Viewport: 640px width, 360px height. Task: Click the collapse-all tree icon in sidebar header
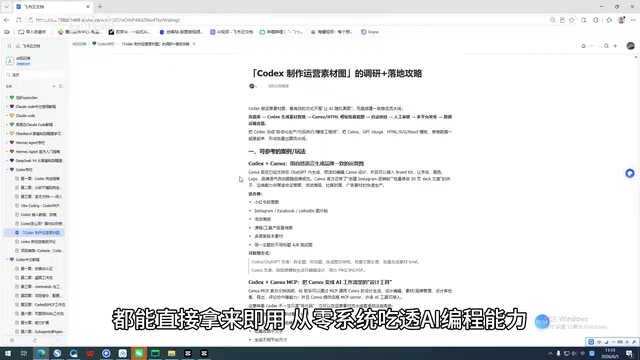pyautogui.click(x=61, y=87)
